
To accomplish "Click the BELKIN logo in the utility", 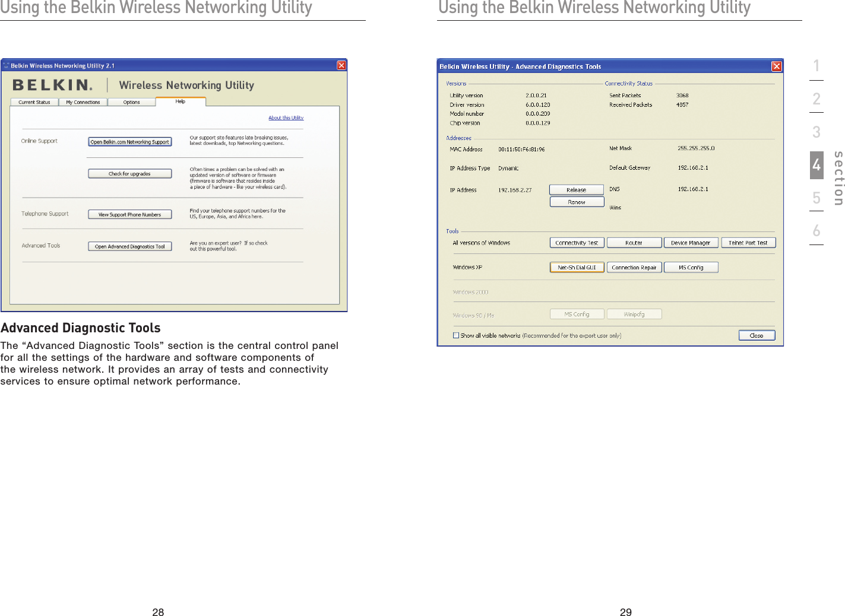I will point(52,85).
